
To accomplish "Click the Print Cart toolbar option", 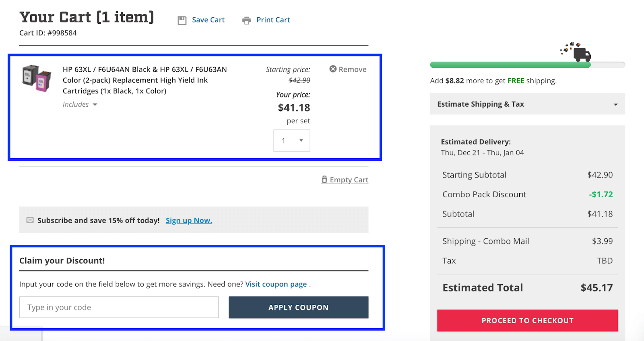I will [273, 19].
